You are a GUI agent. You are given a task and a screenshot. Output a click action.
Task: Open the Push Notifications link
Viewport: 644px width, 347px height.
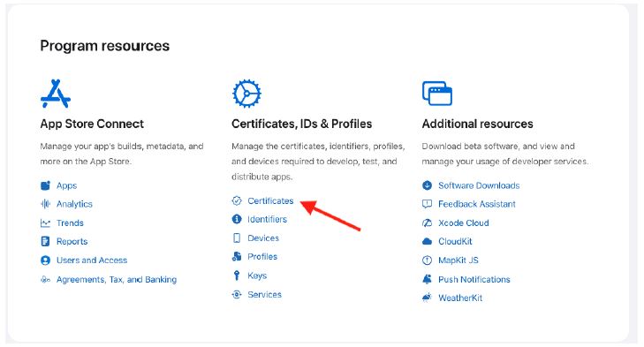(x=474, y=279)
